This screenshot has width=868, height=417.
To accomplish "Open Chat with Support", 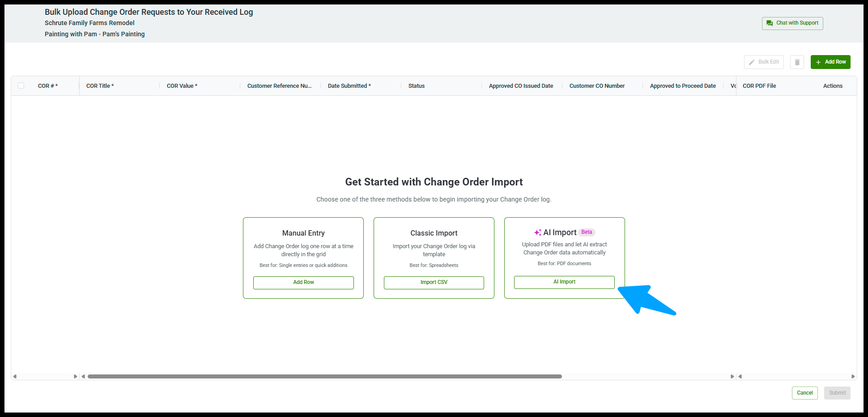I will (x=792, y=23).
